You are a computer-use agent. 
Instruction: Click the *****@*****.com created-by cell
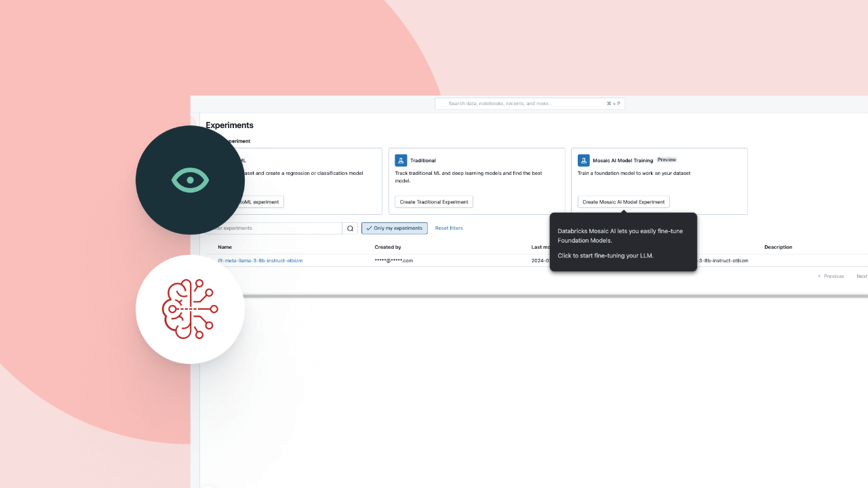(x=394, y=261)
